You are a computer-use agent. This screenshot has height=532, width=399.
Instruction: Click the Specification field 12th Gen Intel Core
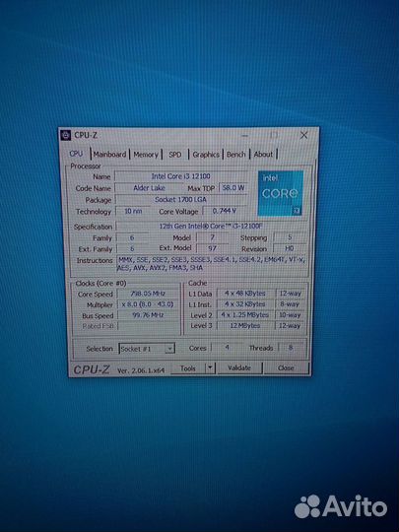click(x=211, y=226)
